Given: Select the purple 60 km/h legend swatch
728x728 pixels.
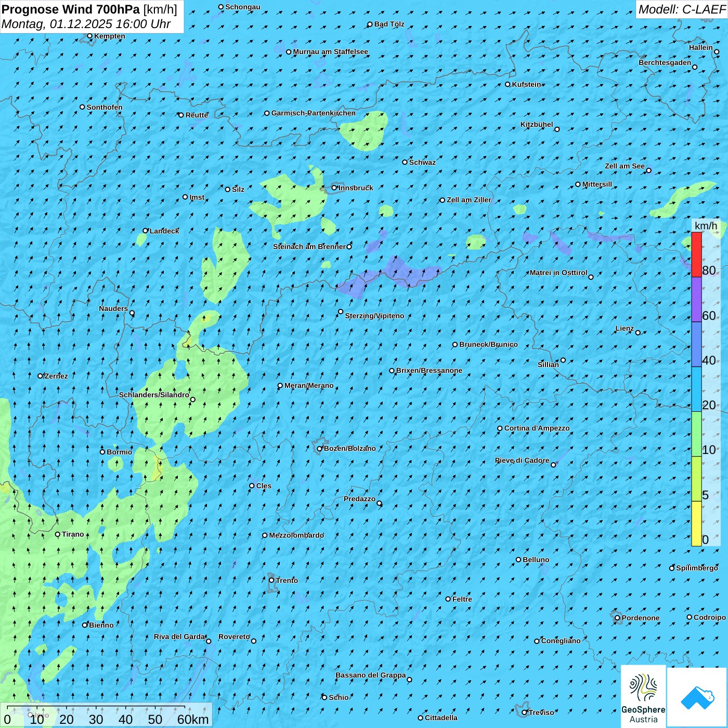Looking at the screenshot, I should [696, 300].
